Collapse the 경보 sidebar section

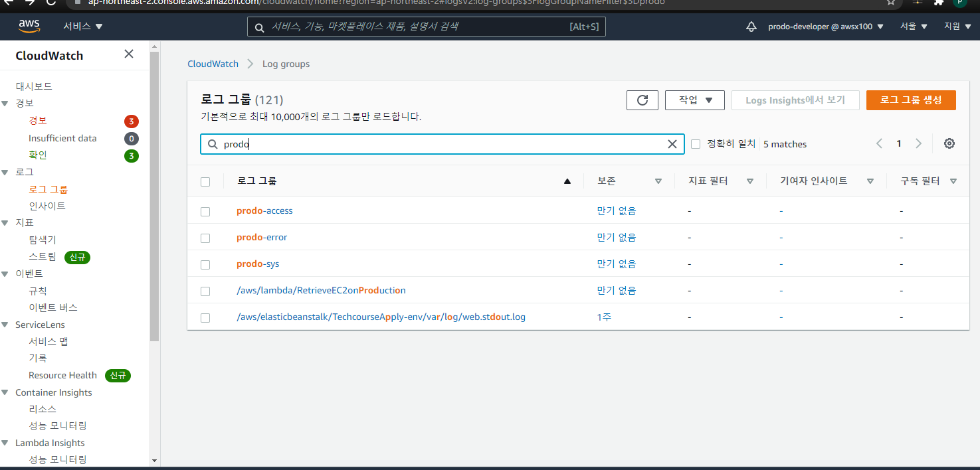click(5, 104)
